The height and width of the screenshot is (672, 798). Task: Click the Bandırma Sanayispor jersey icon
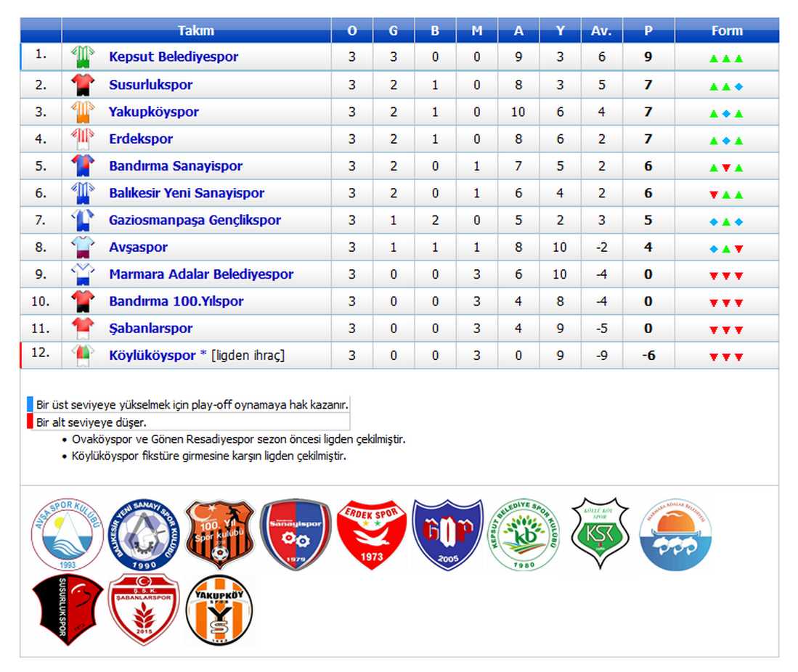click(83, 166)
